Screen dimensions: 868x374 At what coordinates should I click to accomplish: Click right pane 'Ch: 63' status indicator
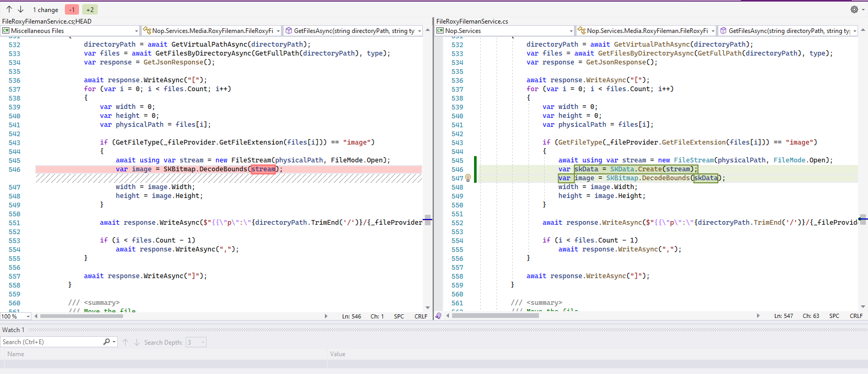tap(811, 316)
